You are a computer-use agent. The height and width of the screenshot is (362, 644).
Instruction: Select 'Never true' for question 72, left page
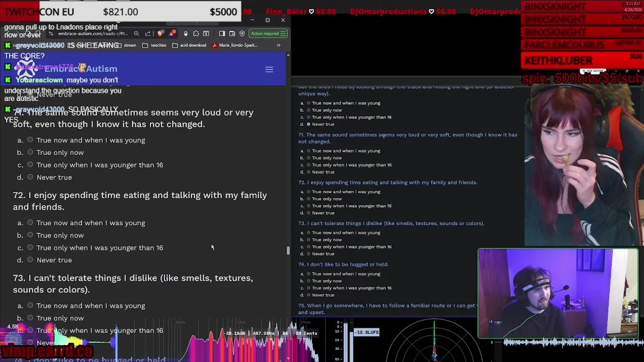pyautogui.click(x=31, y=260)
